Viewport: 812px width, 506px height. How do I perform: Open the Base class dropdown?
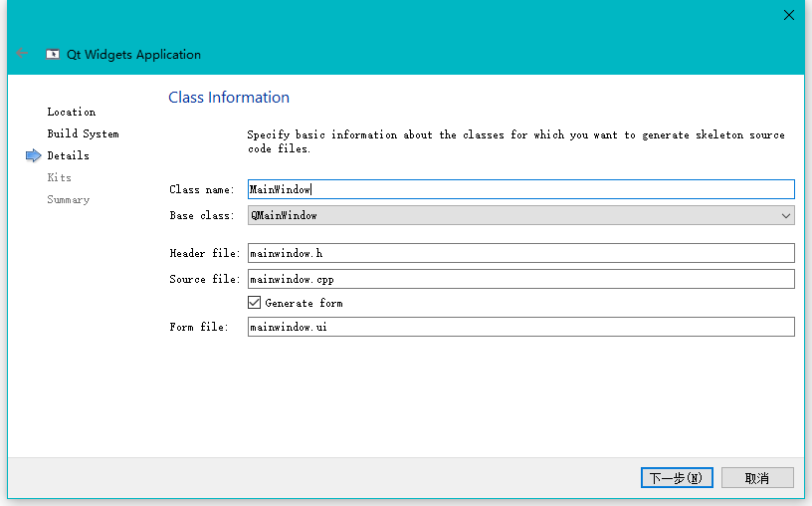pos(521,215)
